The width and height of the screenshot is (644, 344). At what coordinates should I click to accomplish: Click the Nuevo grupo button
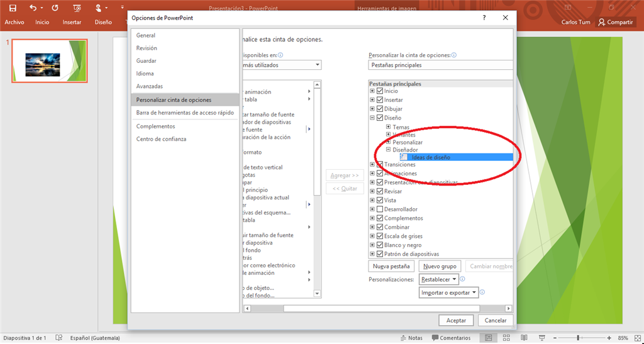440,266
